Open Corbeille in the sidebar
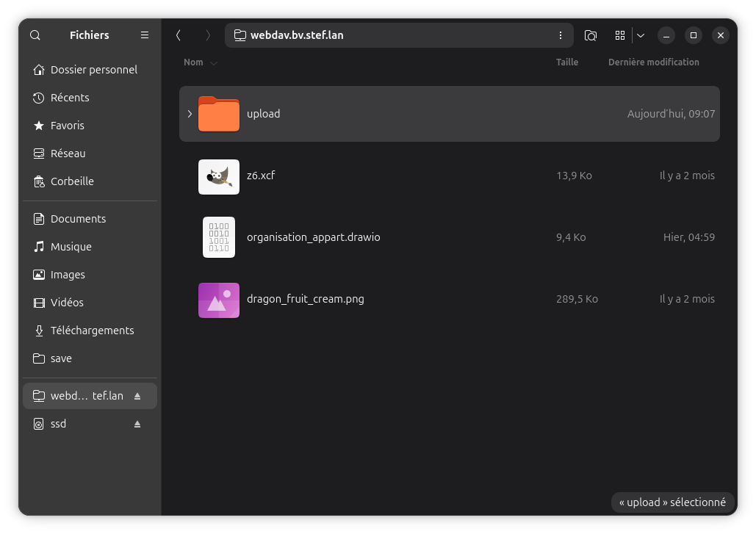The height and width of the screenshot is (534, 756). tap(90, 181)
